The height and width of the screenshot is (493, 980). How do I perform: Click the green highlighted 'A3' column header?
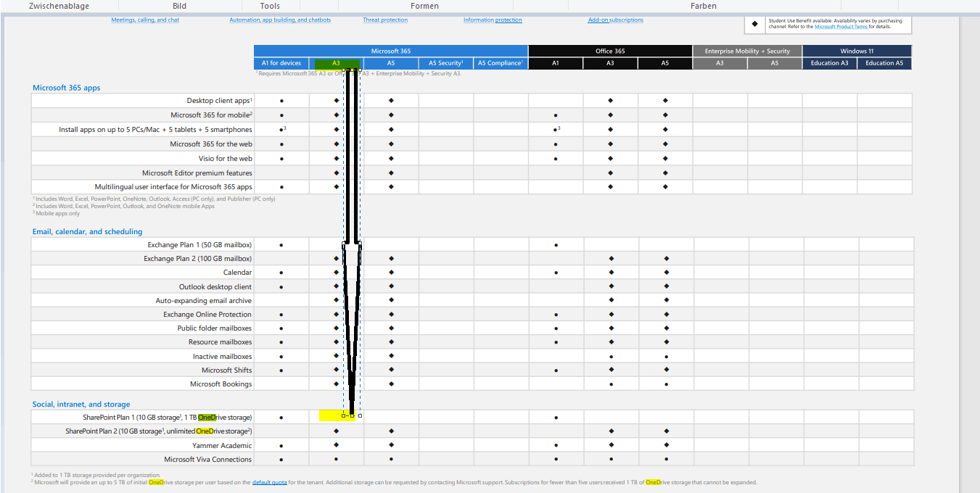click(337, 63)
